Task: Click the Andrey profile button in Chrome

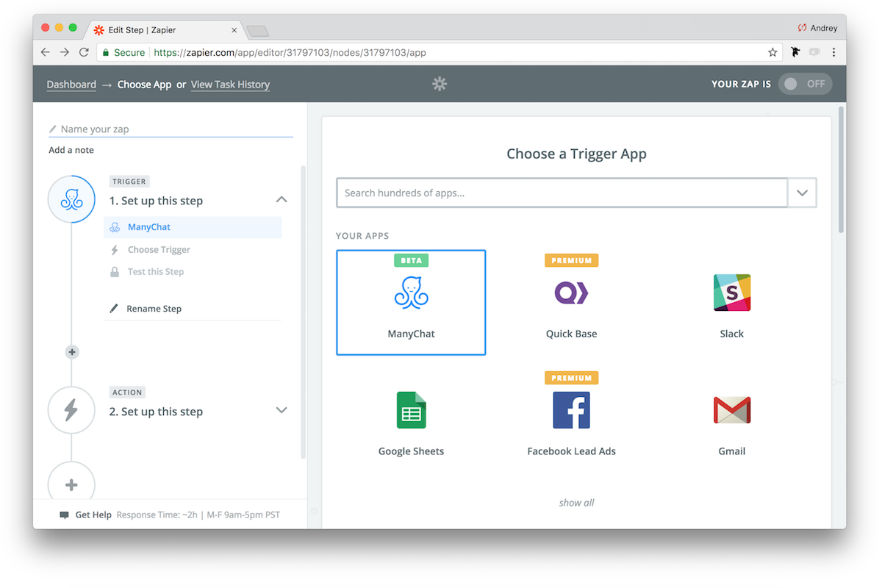Action: (817, 28)
